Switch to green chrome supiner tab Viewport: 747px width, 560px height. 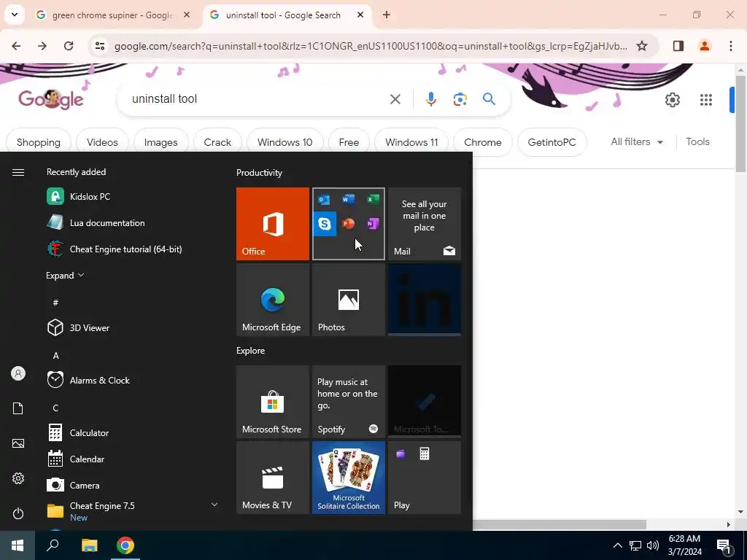click(112, 15)
